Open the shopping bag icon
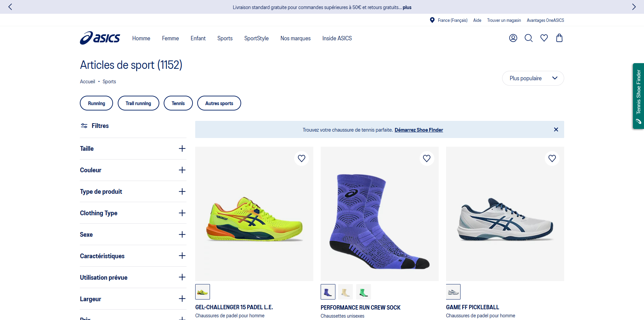Image resolution: width=644 pixels, height=320 pixels. [559, 38]
